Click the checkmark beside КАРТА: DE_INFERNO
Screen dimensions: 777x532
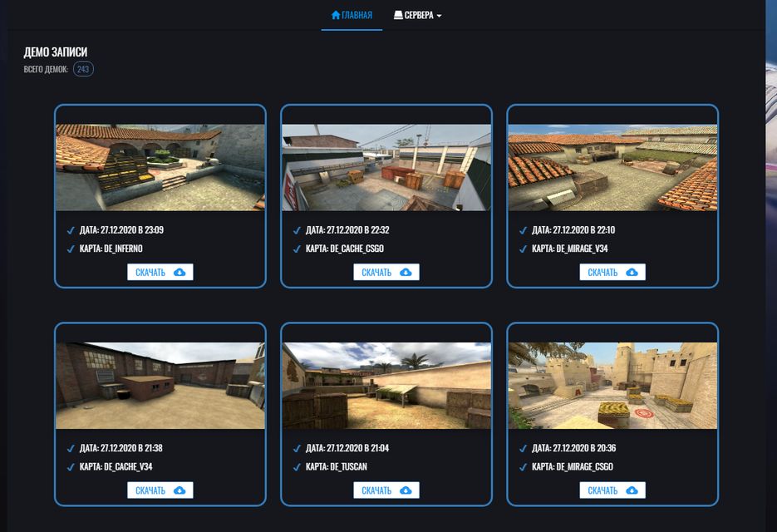(x=71, y=249)
